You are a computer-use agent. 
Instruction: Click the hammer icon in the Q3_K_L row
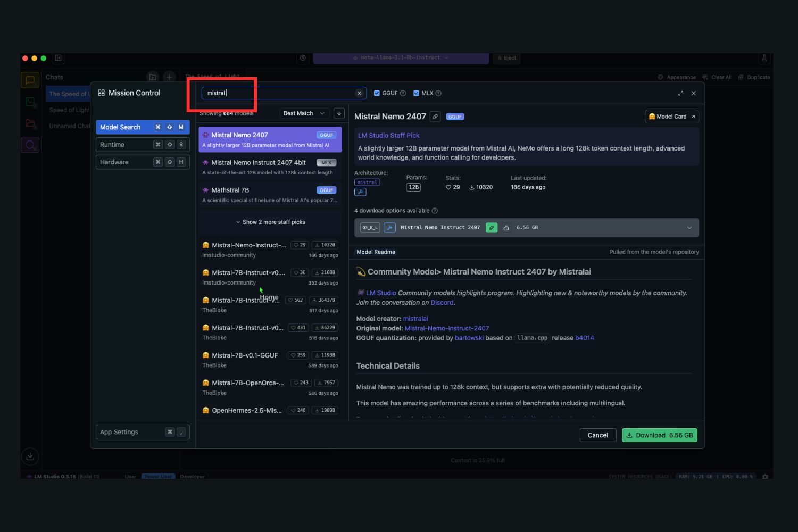tap(389, 228)
